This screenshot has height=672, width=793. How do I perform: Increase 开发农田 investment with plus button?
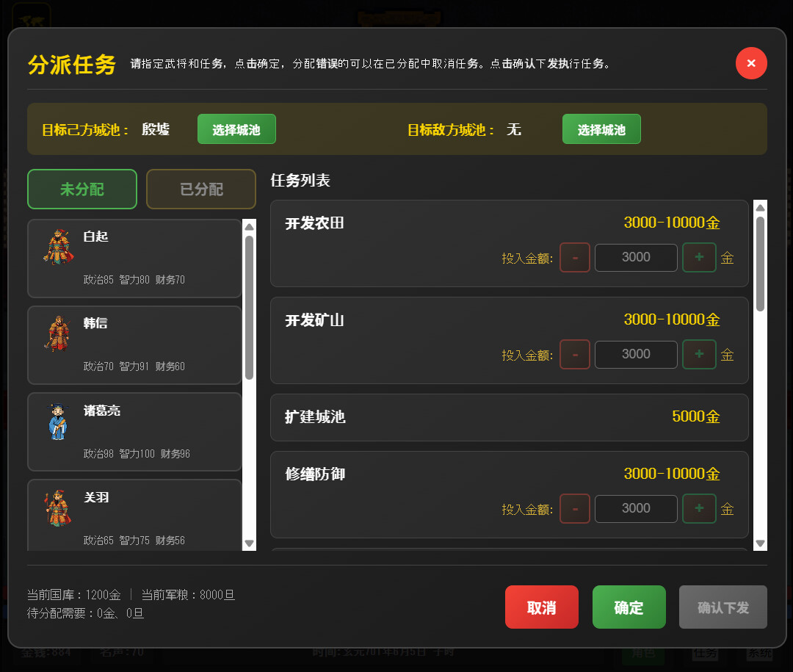point(699,258)
